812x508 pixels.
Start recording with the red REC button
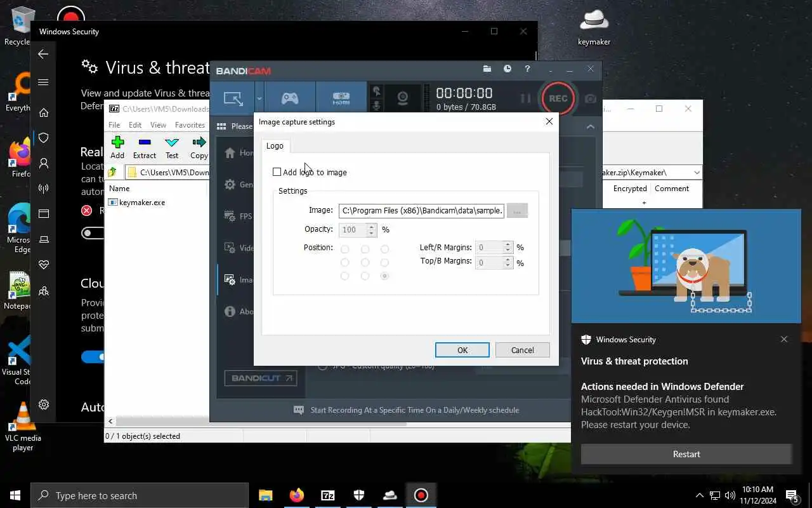[x=558, y=98]
